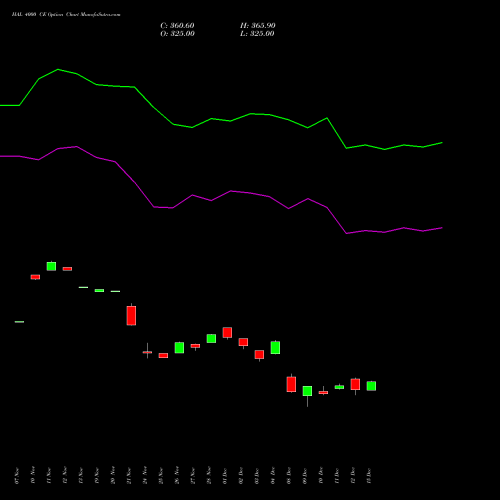The image size is (500, 500).
Task: Select the 07 Nov date label
Action: (x=17, y=476)
